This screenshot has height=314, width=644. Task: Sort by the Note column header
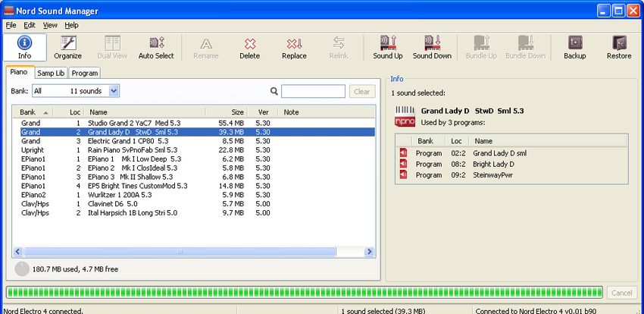coord(326,111)
